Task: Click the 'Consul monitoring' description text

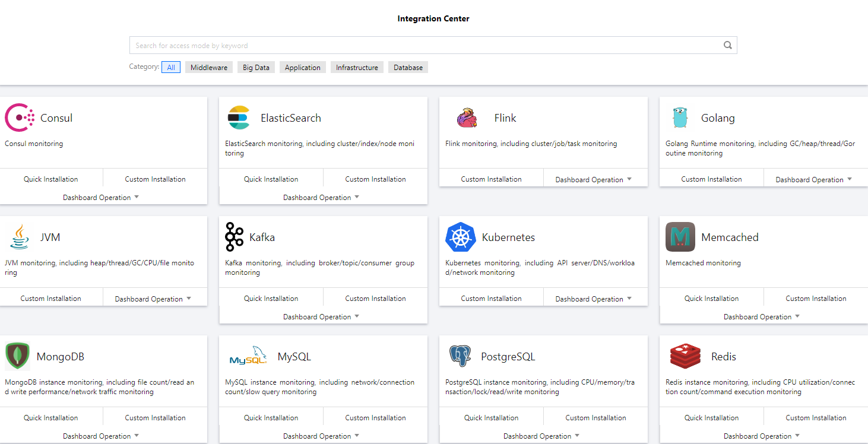Action: (34, 143)
